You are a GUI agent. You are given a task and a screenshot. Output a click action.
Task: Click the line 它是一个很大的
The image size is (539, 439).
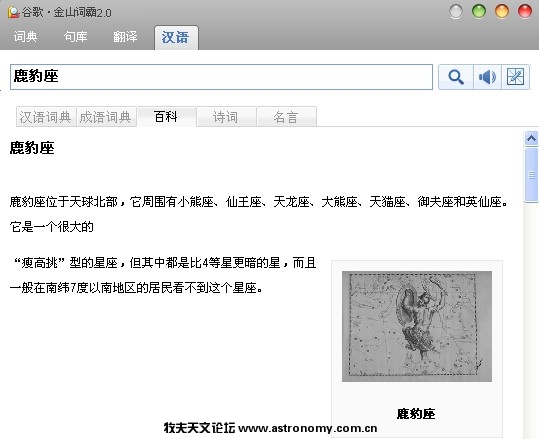[x=52, y=227]
